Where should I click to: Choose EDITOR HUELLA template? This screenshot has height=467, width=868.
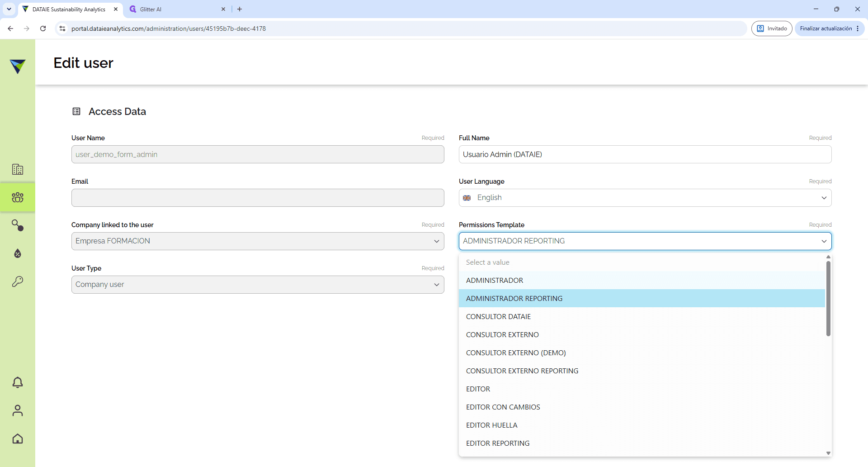[x=642, y=425]
